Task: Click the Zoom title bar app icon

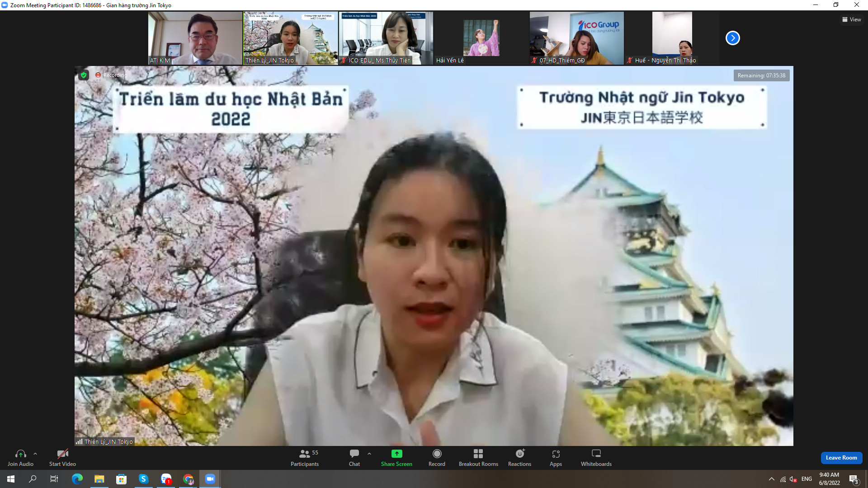Action: pyautogui.click(x=5, y=5)
